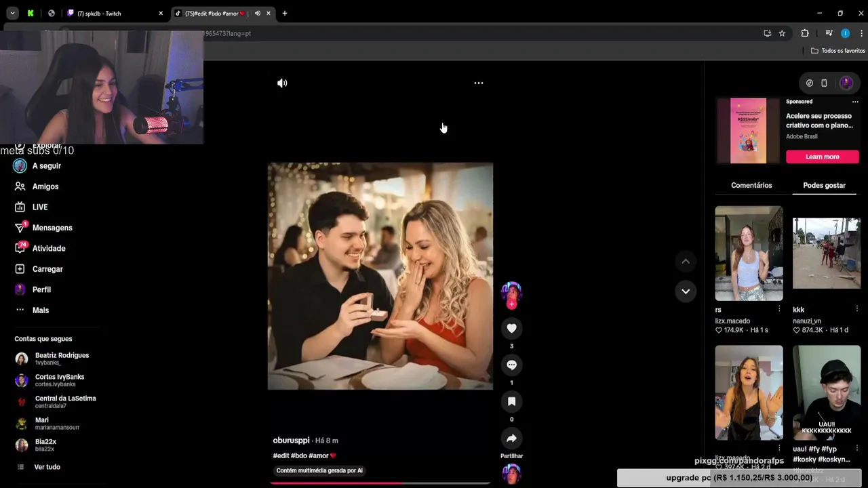
Task: Open Cortes IvyBanks followed account
Action: pyautogui.click(x=56, y=380)
